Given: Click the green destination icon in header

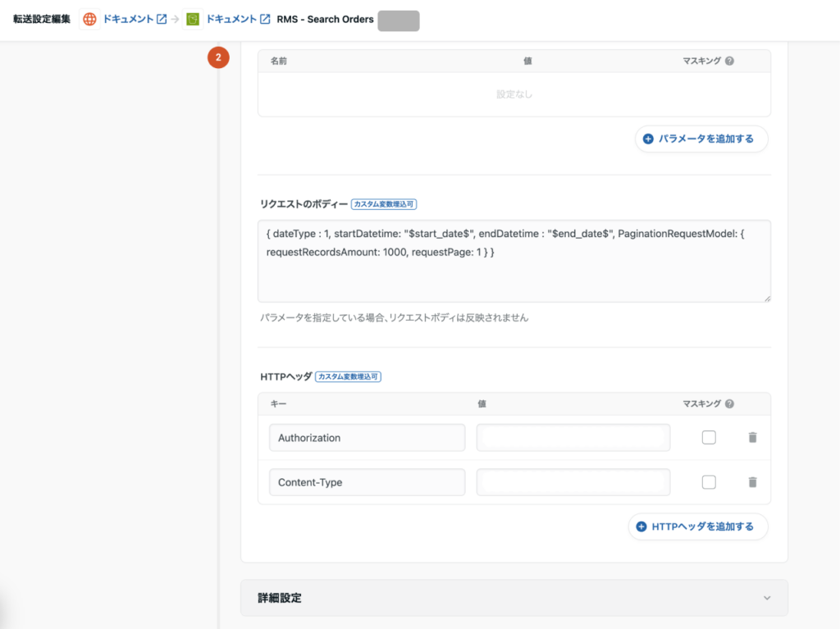Looking at the screenshot, I should coord(193,19).
